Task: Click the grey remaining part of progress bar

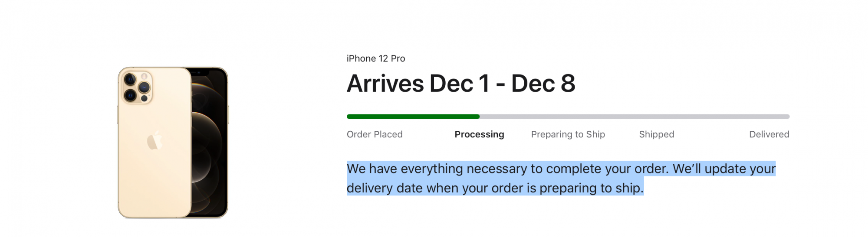Action: [x=634, y=117]
